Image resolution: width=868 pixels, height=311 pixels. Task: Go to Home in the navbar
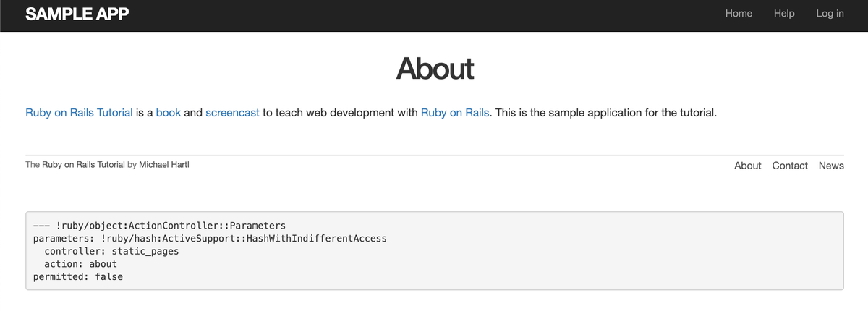(x=739, y=14)
